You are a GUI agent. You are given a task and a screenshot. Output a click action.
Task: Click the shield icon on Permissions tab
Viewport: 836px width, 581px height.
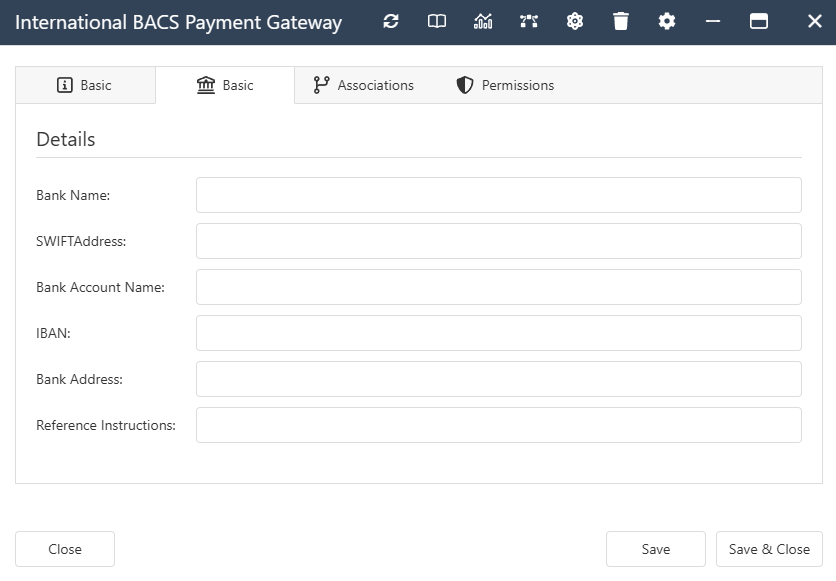pos(464,85)
